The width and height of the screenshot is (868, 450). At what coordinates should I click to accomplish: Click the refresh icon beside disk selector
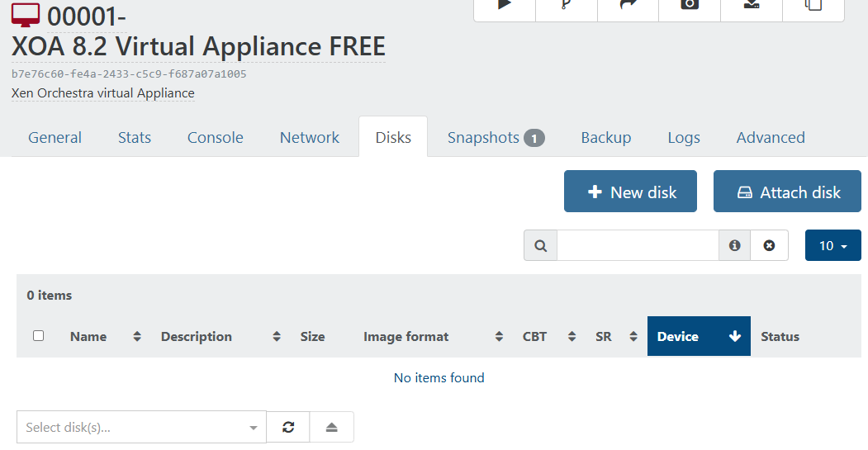[x=288, y=427]
